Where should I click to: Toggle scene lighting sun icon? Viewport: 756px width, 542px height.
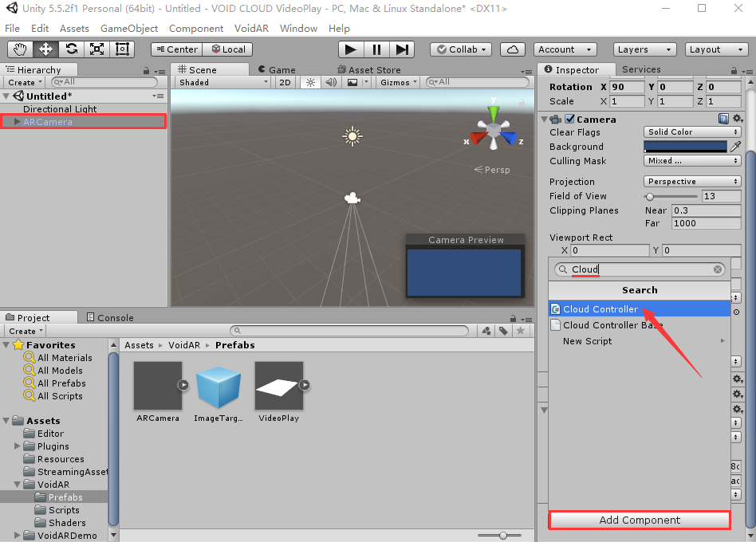[x=310, y=82]
